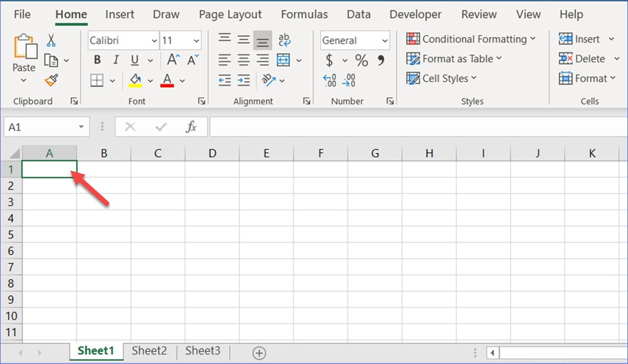
Task: Toggle Bold formatting
Action: pos(97,60)
